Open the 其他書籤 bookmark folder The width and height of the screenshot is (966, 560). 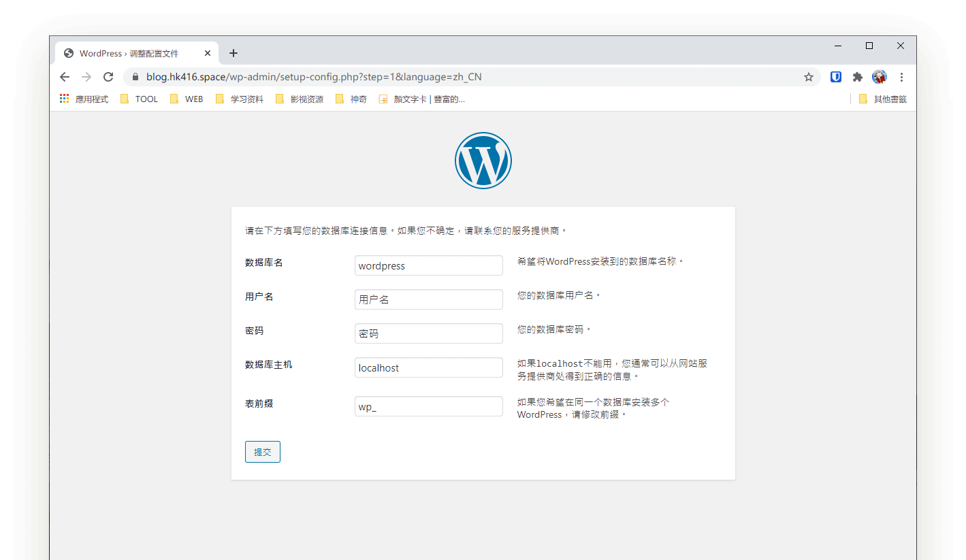(882, 99)
